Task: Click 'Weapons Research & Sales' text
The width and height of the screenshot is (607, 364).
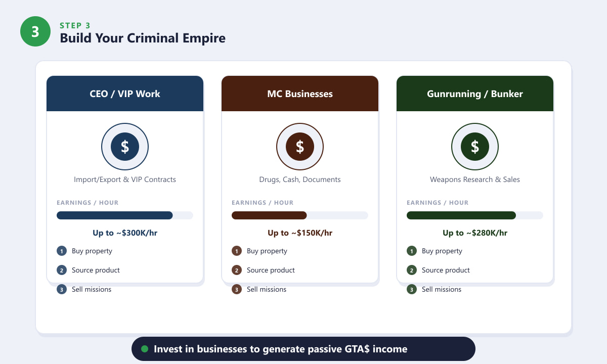Action: 475,179
